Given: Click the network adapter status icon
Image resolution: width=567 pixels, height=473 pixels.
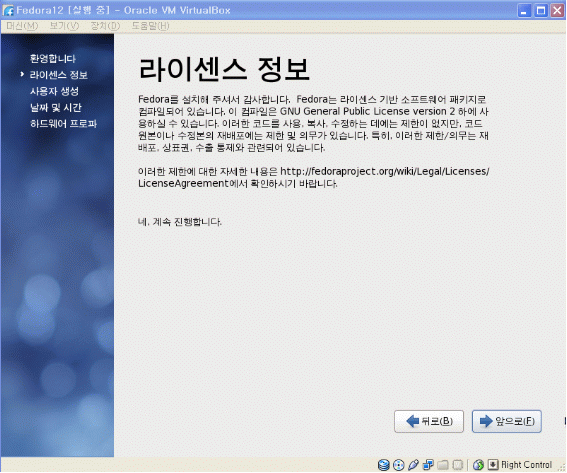Looking at the screenshot, I should pyautogui.click(x=428, y=464).
